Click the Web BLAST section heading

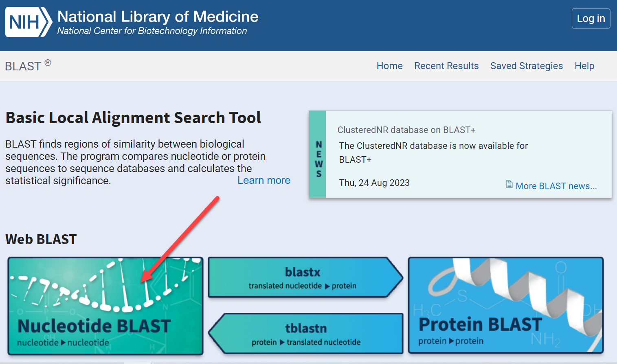(x=41, y=239)
